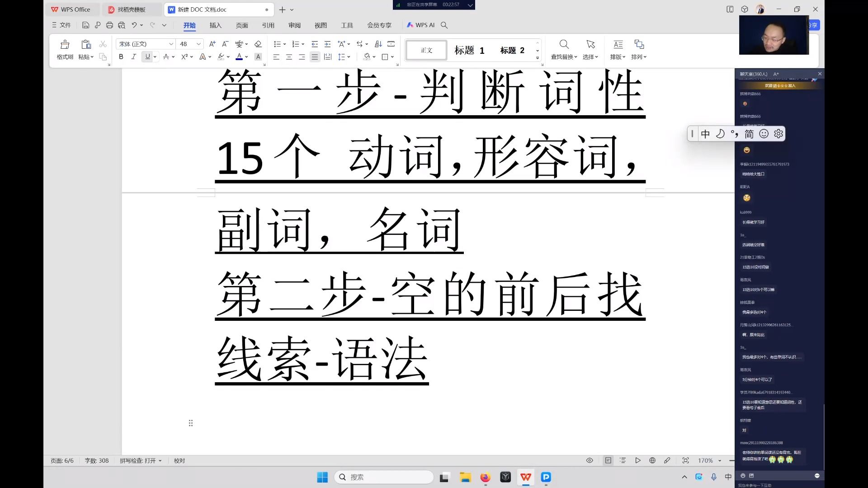This screenshot has width=868, height=488.
Task: Switch to web layout globe icon
Action: point(652,460)
